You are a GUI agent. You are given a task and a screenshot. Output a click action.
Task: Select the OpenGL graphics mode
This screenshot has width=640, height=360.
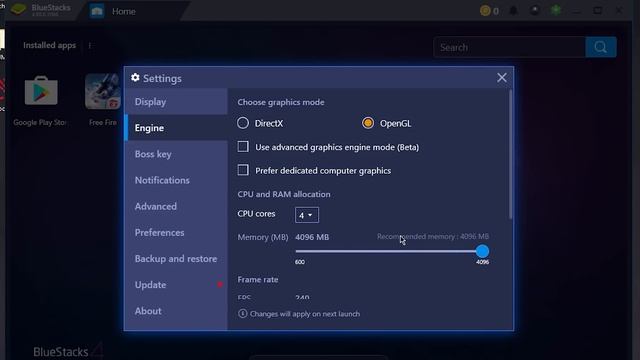pyautogui.click(x=368, y=123)
